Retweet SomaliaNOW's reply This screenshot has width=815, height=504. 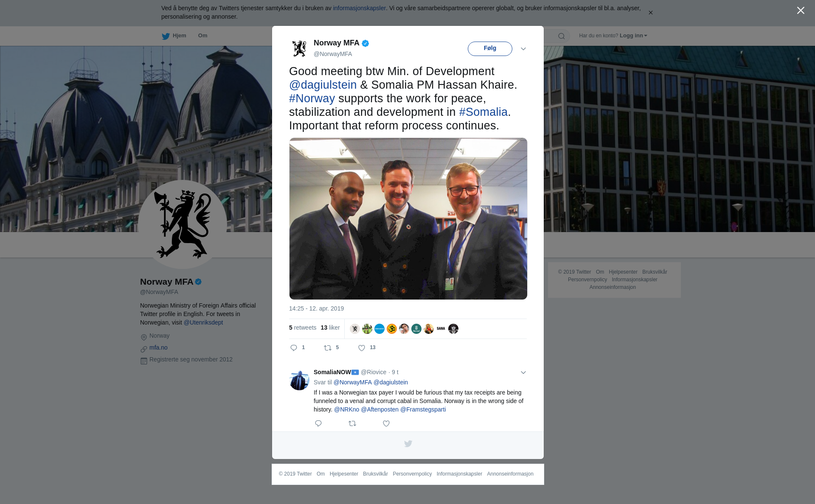(x=352, y=423)
